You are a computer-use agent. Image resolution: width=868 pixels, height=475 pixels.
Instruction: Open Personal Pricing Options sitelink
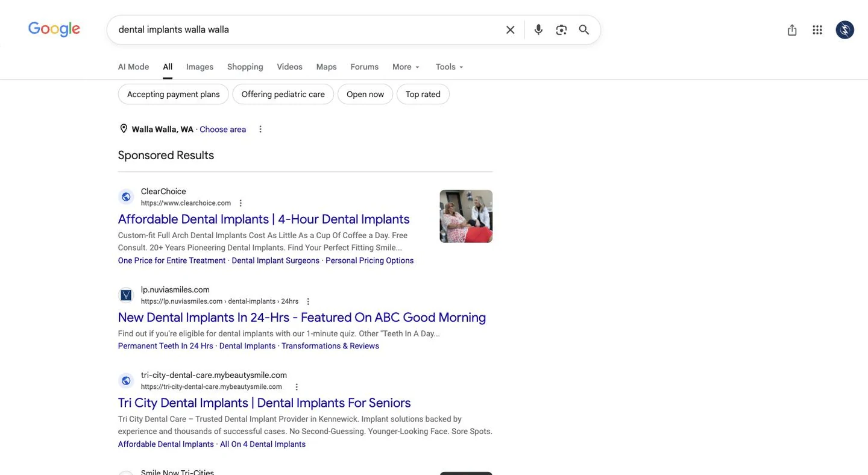[x=370, y=261]
